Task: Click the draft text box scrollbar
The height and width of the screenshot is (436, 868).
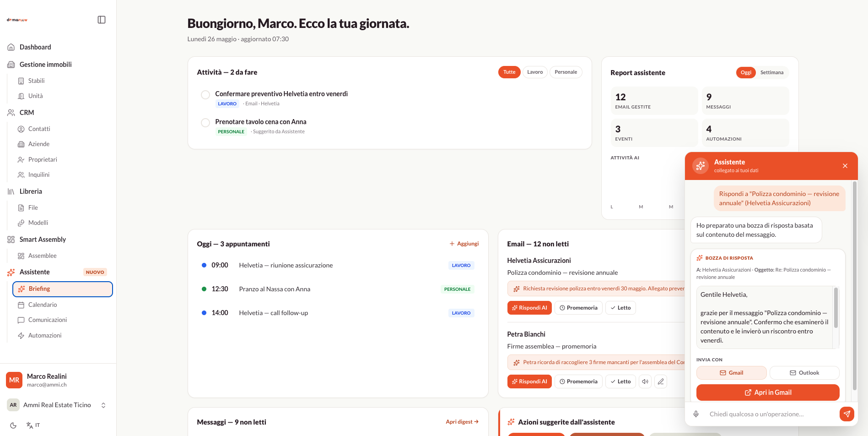Action: click(836, 308)
